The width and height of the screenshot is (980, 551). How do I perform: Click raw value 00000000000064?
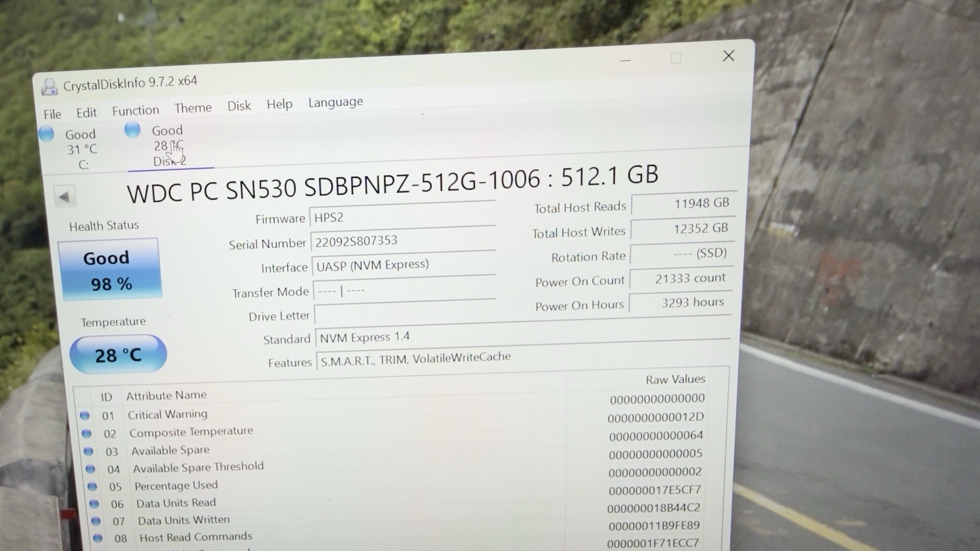(x=656, y=436)
